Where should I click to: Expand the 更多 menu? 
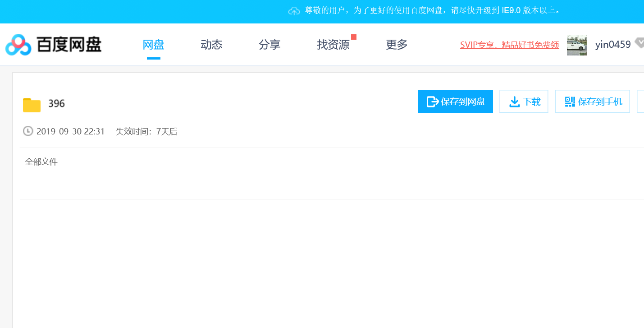(x=397, y=45)
